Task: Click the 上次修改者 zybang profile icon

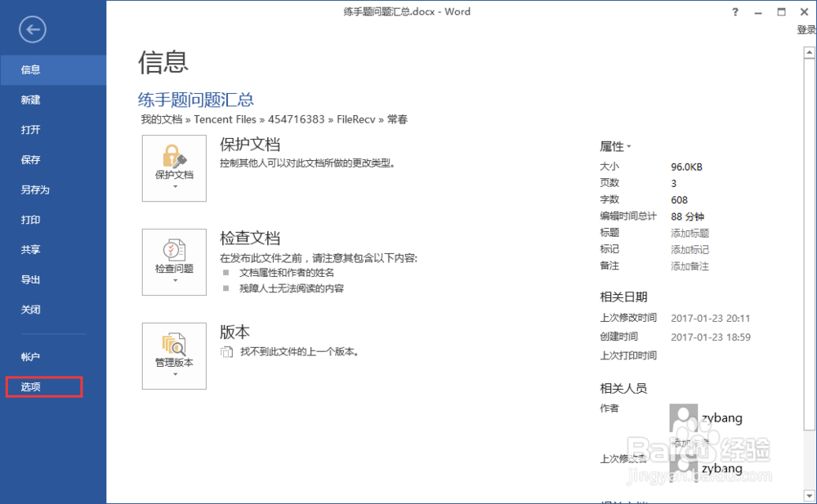Action: [x=683, y=468]
